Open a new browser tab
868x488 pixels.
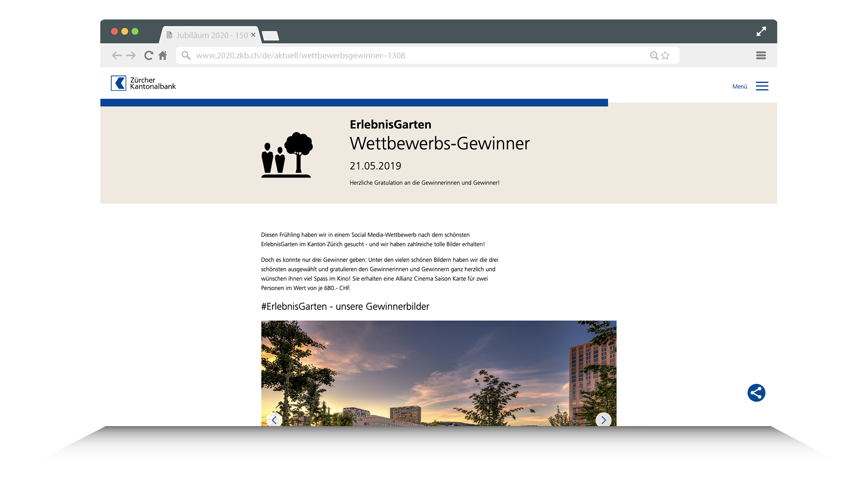coord(271,36)
